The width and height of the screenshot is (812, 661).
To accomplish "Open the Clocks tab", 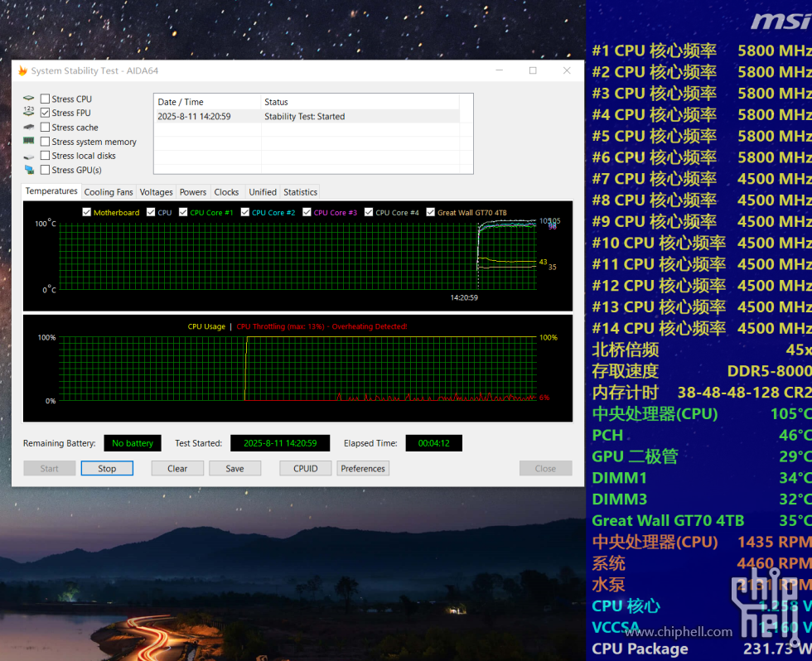I will (x=226, y=192).
